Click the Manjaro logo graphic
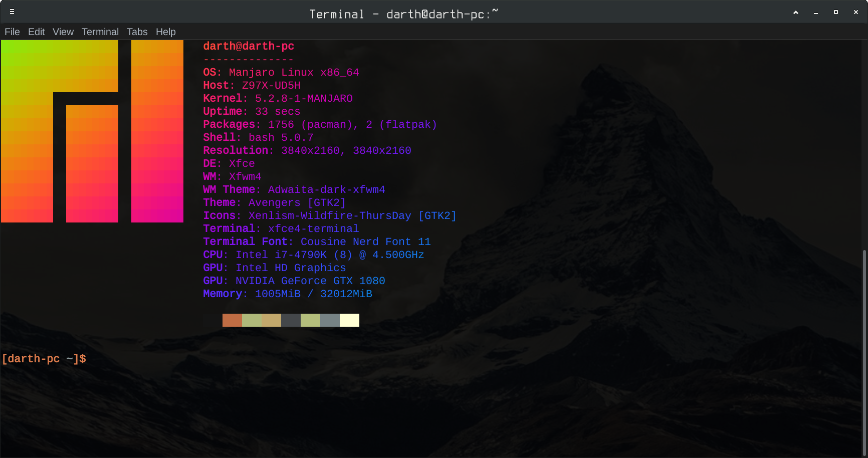This screenshot has height=458, width=868. tap(92, 131)
